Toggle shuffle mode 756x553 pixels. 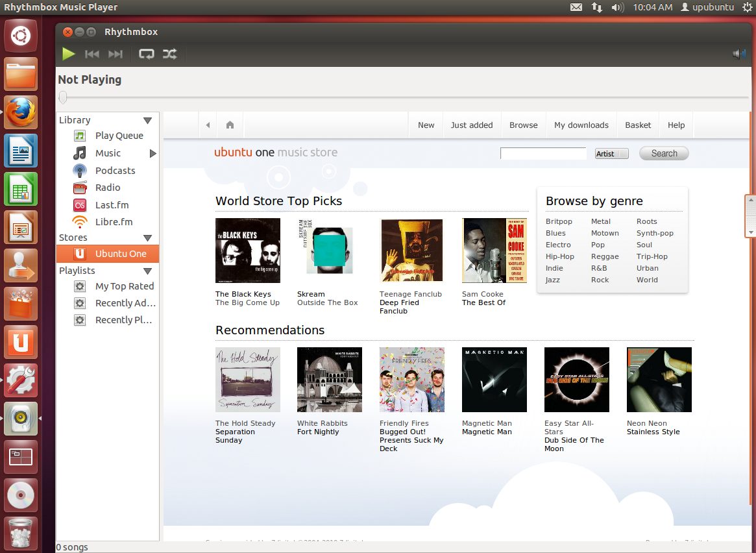(170, 54)
